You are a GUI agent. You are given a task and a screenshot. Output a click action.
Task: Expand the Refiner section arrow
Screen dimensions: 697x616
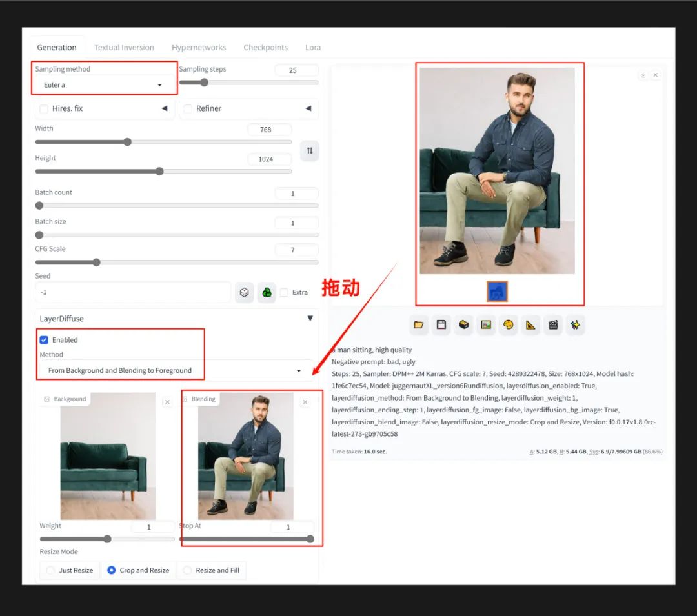point(308,108)
